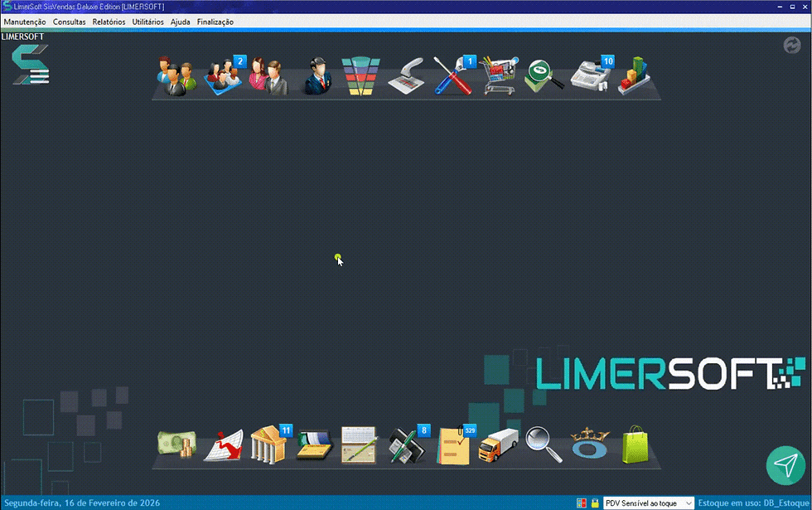The width and height of the screenshot is (812, 510).
Task: Click the woman and man couple icon
Action: coord(268,76)
